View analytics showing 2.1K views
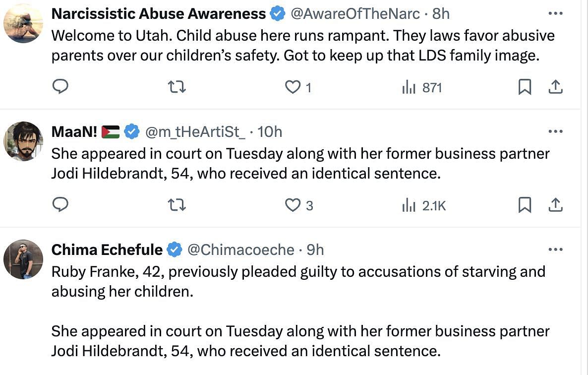This screenshot has width=588, height=375. [x=424, y=205]
